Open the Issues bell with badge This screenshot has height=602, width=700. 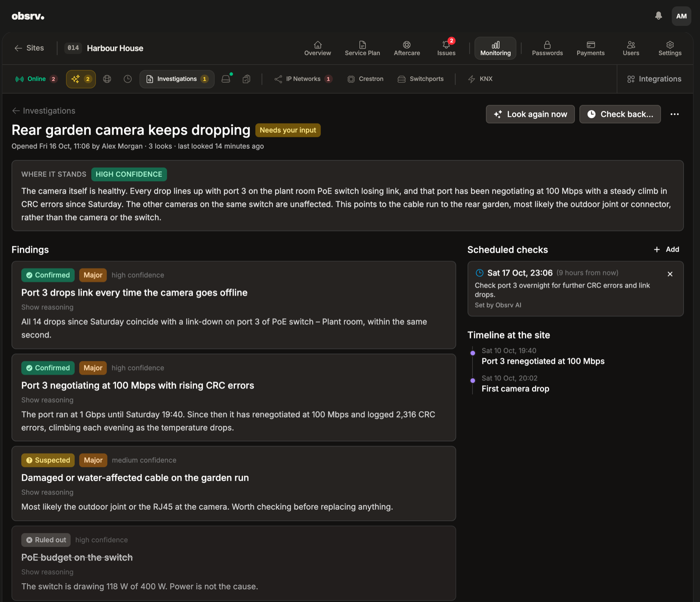(x=446, y=48)
